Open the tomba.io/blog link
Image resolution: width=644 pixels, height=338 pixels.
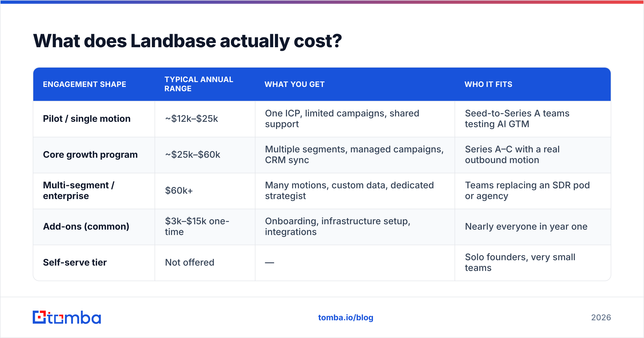point(346,318)
